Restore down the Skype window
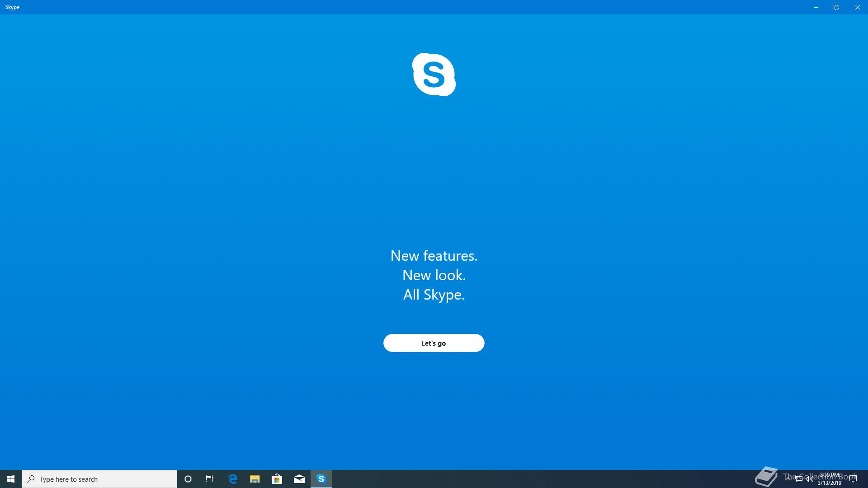Image resolution: width=868 pixels, height=488 pixels. pos(837,7)
